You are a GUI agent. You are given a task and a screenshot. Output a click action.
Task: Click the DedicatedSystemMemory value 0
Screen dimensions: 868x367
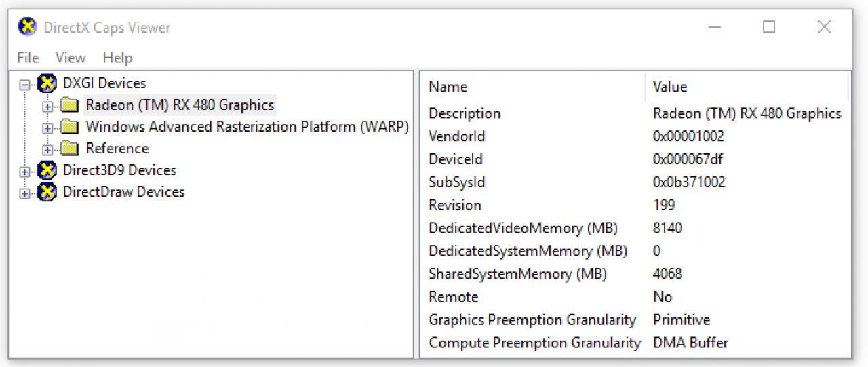[x=656, y=251]
